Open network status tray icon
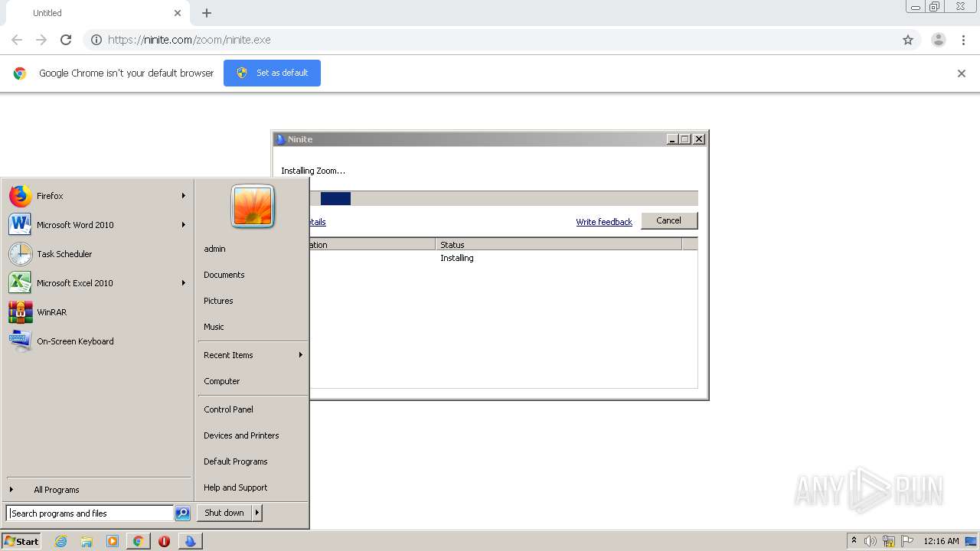This screenshot has height=551, width=980. (889, 541)
